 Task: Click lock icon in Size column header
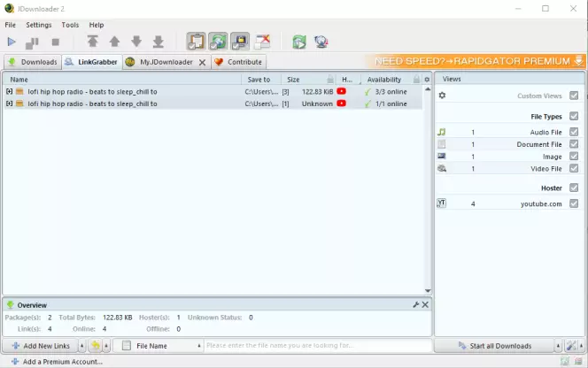(x=330, y=79)
